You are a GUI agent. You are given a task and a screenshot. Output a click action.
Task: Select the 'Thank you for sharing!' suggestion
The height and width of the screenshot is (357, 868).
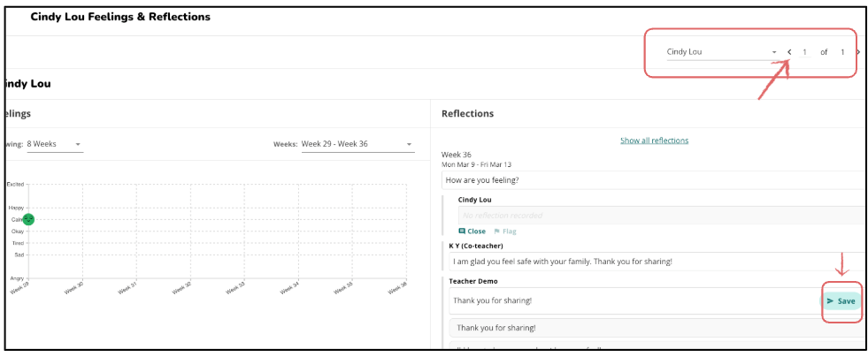click(658, 328)
